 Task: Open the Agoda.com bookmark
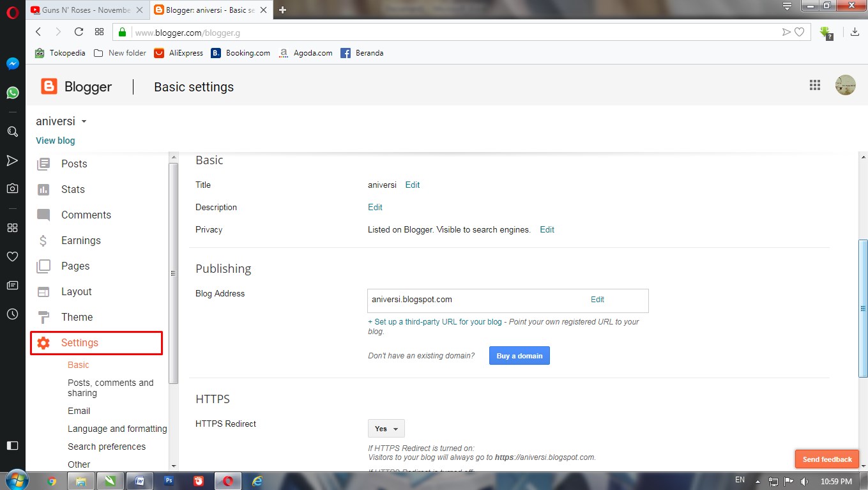305,53
